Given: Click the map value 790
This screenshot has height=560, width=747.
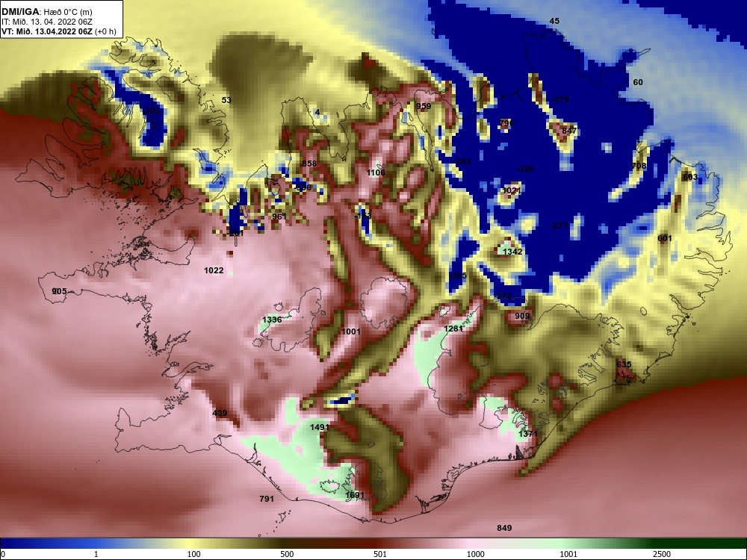Looking at the screenshot, I should tap(506, 123).
